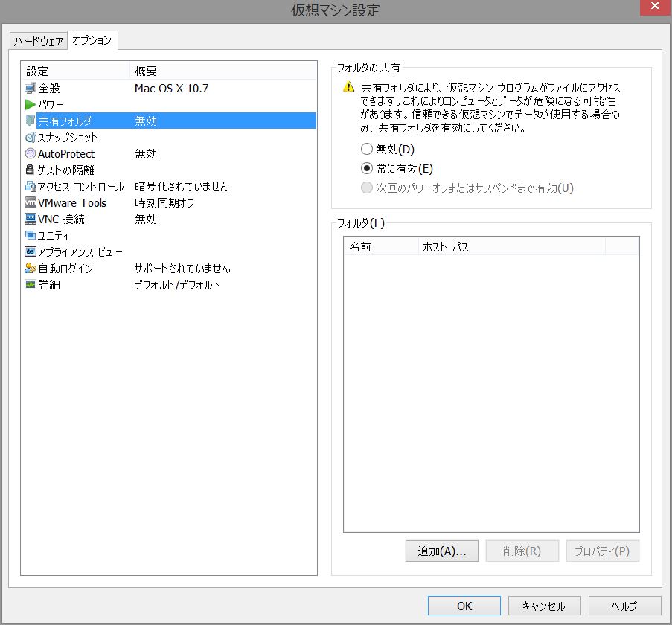Click the green パワー play icon
This screenshot has width=672, height=625.
click(30, 104)
